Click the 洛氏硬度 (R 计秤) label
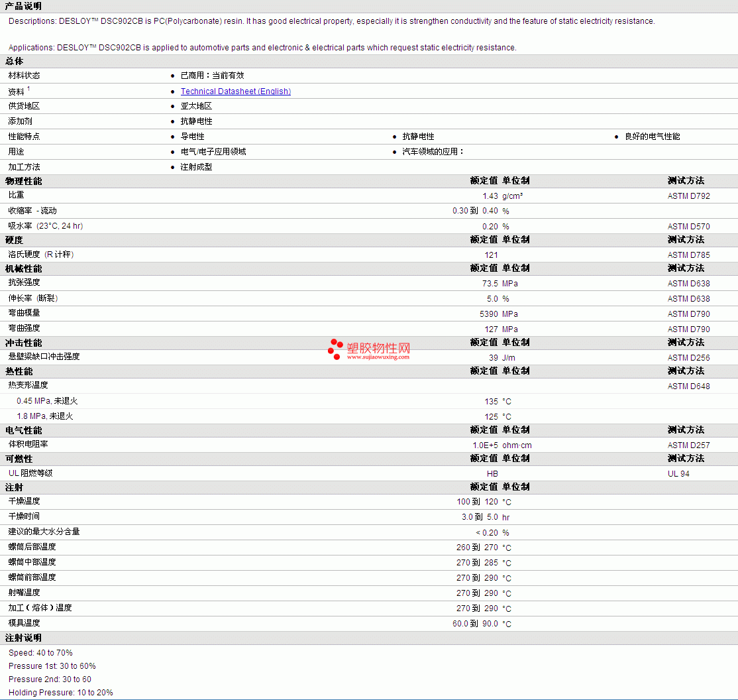The width and height of the screenshot is (738, 700). (x=41, y=255)
